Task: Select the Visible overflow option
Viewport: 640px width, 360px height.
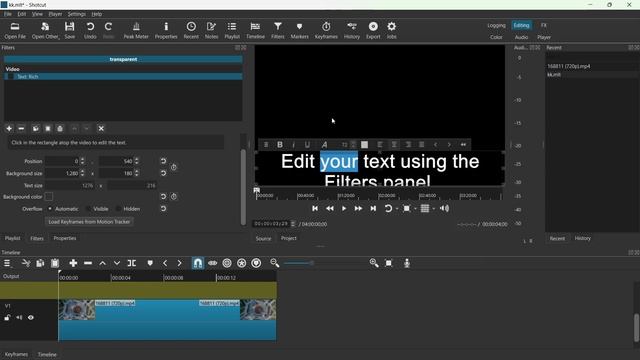Action: [x=89, y=209]
